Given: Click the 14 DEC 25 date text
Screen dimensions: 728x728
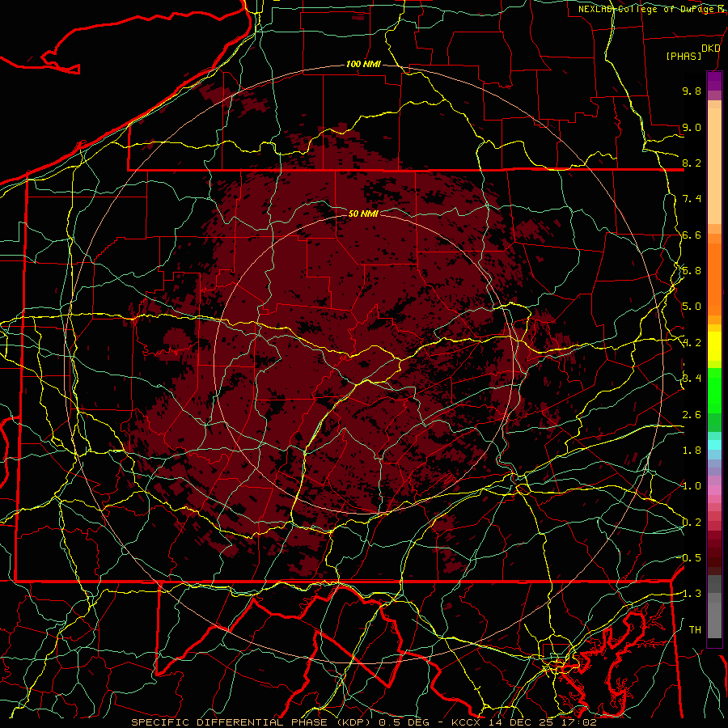Looking at the screenshot, I should [523, 722].
